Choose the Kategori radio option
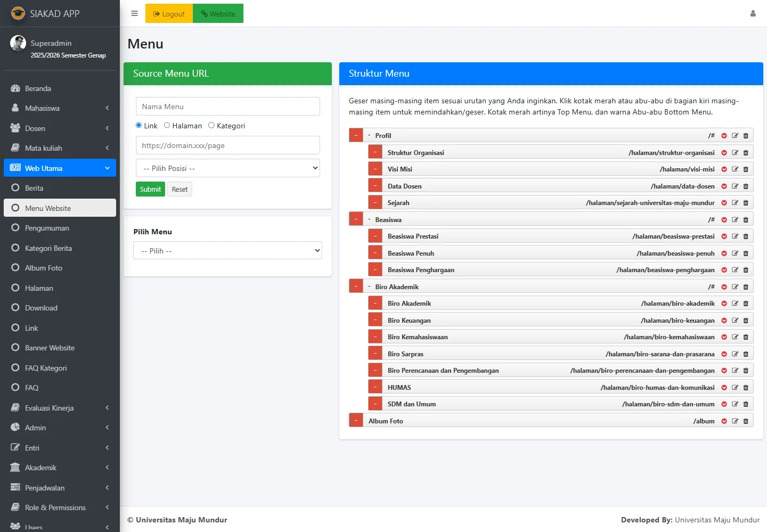Image resolution: width=767 pixels, height=532 pixels. pos(211,126)
